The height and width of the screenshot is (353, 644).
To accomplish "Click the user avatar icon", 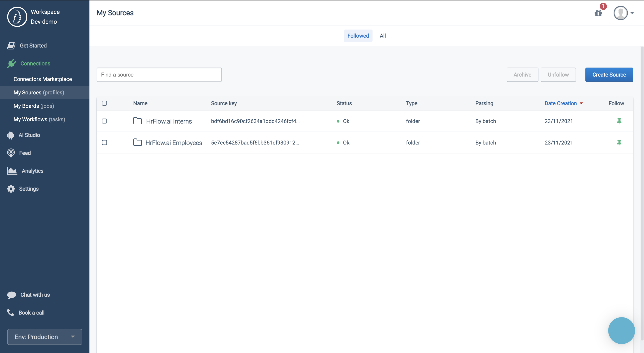I will click(621, 13).
